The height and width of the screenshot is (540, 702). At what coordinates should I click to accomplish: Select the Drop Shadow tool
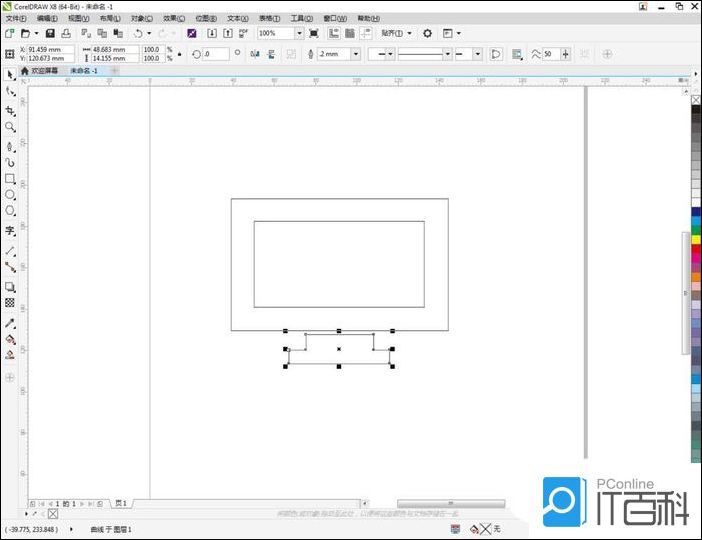(10, 287)
